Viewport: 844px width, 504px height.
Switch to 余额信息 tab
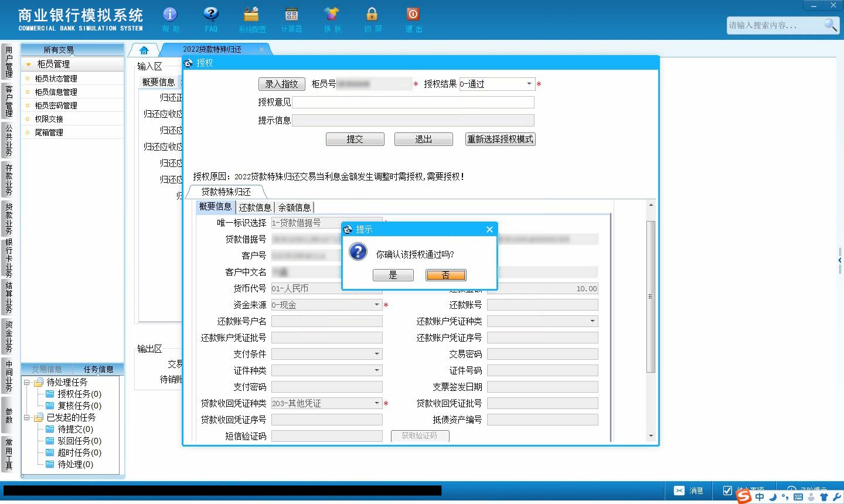click(294, 207)
